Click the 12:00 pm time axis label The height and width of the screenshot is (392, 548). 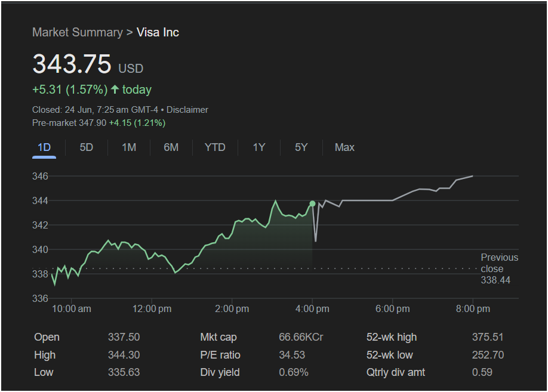coord(152,309)
